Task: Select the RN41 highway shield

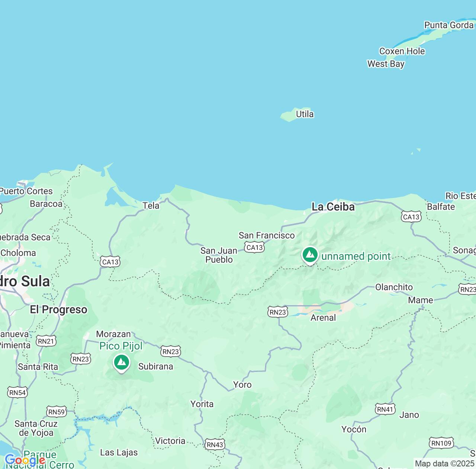Action: click(385, 409)
